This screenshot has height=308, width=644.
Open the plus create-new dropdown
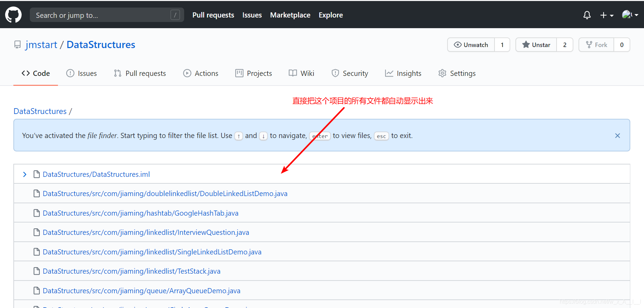[x=607, y=15]
